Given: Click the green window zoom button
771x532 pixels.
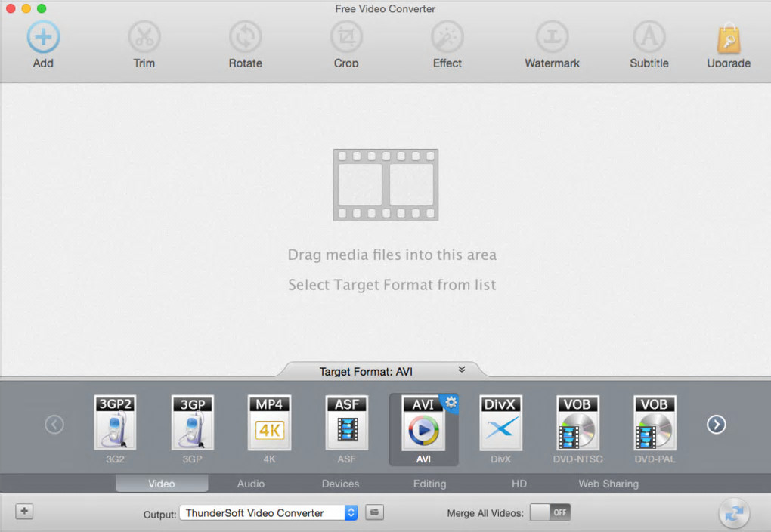Looking at the screenshot, I should click(42, 8).
